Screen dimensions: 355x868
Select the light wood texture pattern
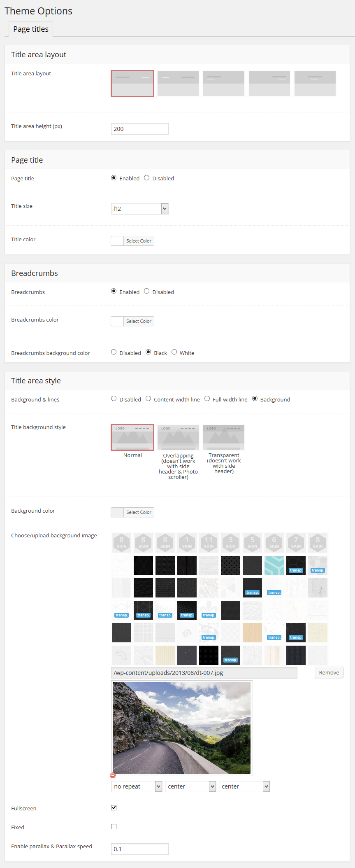tap(252, 632)
